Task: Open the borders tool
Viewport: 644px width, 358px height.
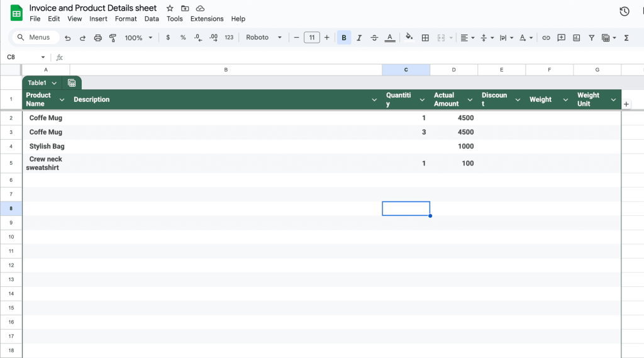Action: point(425,38)
